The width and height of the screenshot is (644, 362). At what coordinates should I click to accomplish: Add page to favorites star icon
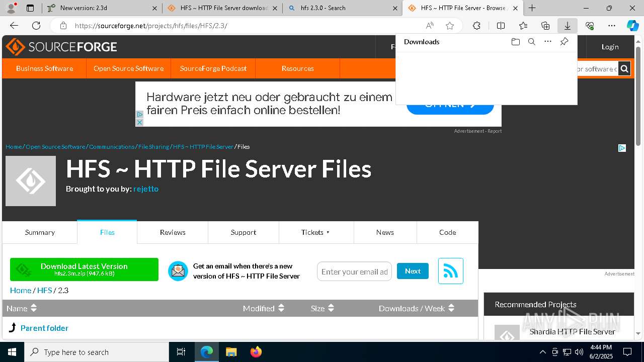[x=450, y=26]
